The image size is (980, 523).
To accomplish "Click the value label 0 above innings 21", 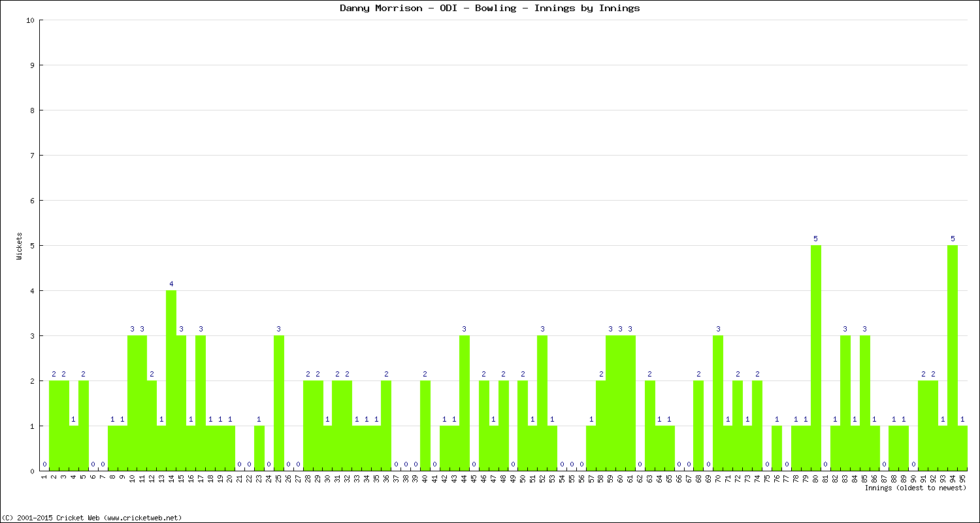I will tap(240, 464).
